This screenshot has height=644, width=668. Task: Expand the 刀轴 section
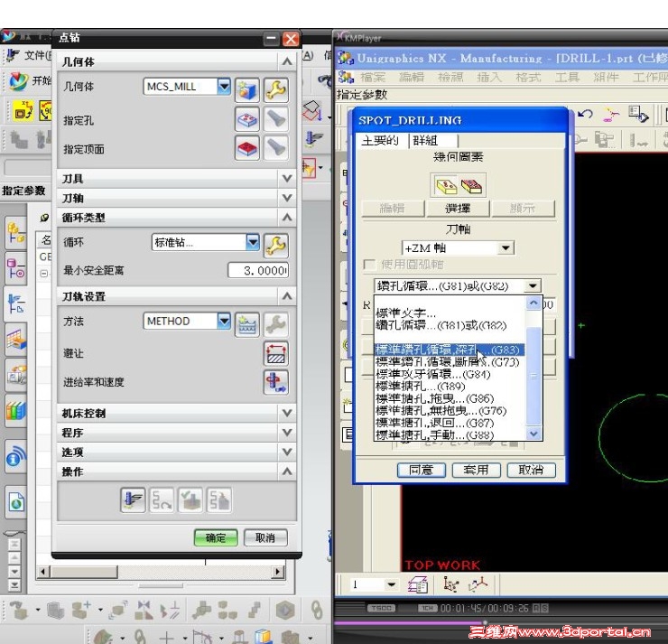287,198
